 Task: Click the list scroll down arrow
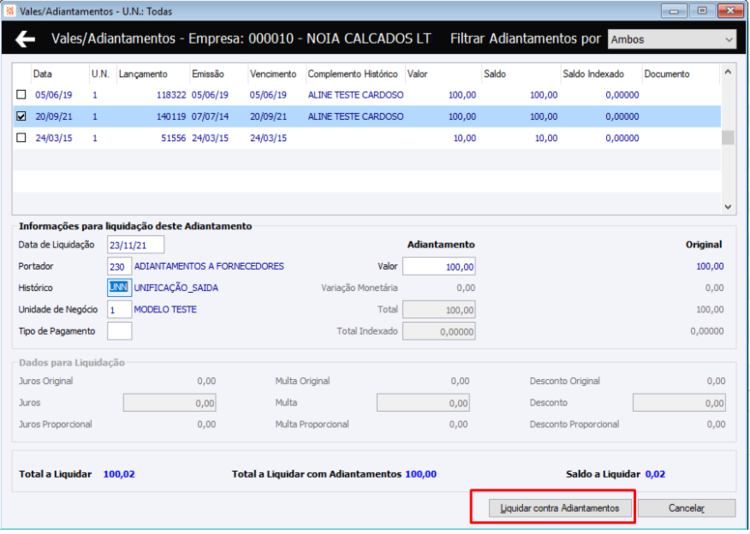tap(728, 207)
